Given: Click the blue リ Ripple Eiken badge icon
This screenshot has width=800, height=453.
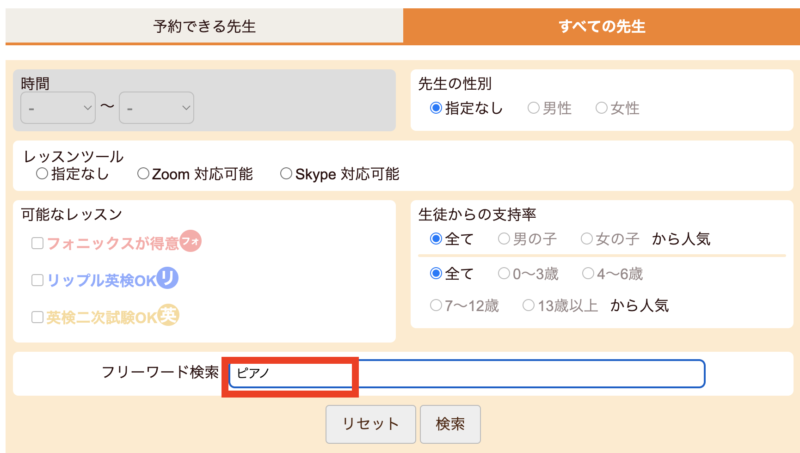Looking at the screenshot, I should tap(167, 278).
